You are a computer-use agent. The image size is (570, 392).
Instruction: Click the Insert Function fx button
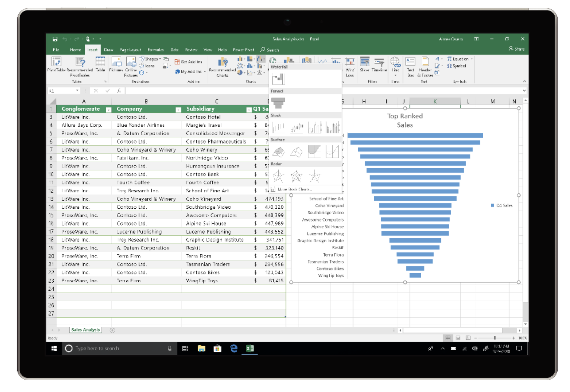point(119,91)
